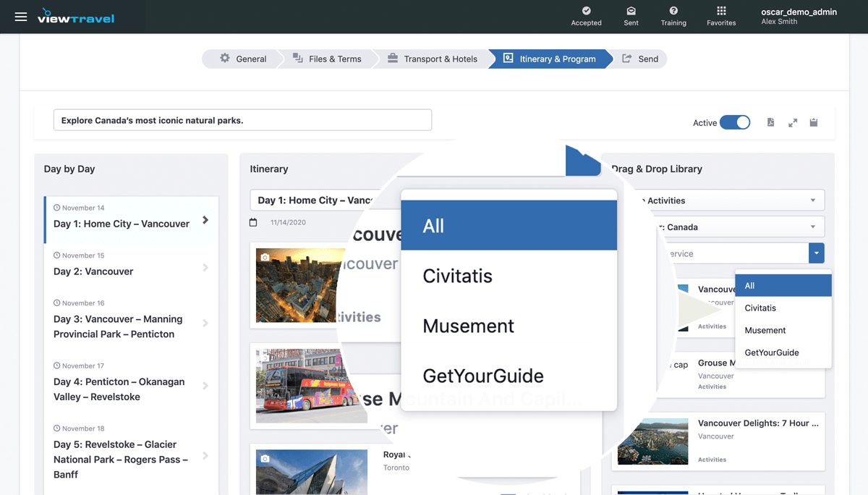868x495 pixels.
Task: Open the hamburger navigation menu
Action: point(21,17)
